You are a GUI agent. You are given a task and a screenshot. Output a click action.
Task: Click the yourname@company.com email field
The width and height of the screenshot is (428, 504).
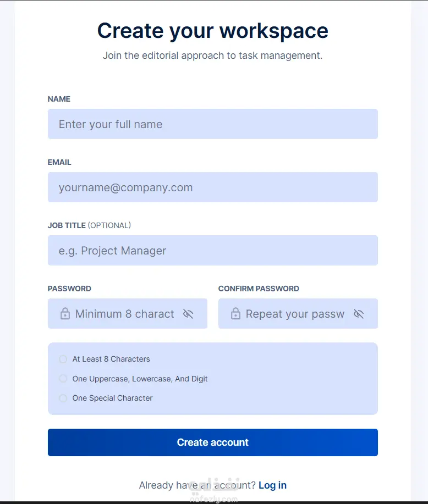click(x=213, y=187)
